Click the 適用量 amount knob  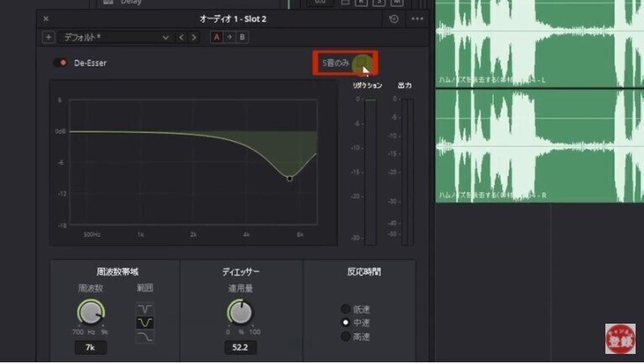pos(240,313)
